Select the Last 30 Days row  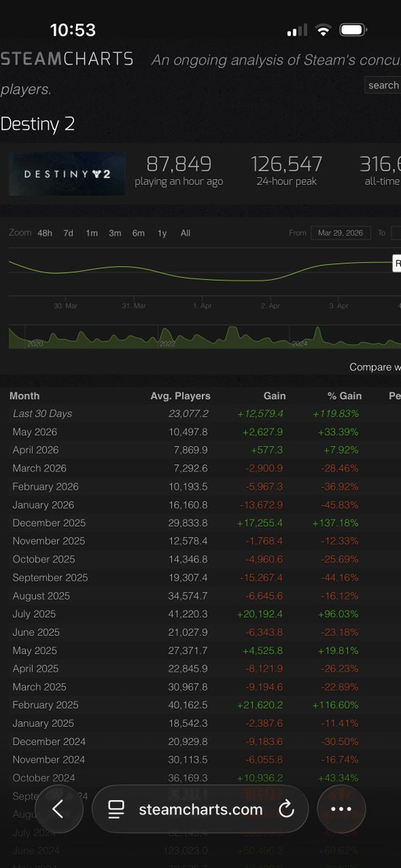(x=200, y=414)
